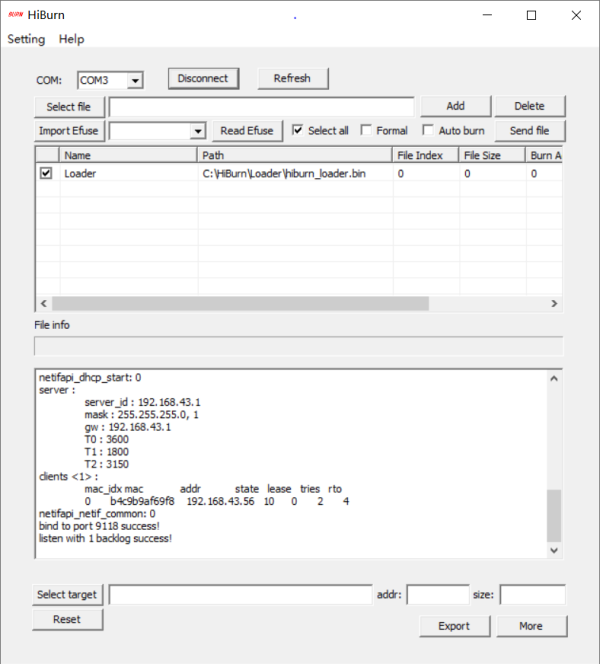This screenshot has width=600, height=664.
Task: Click the 'mask : 255.255.255.0, 1' log line
Action: (x=141, y=414)
